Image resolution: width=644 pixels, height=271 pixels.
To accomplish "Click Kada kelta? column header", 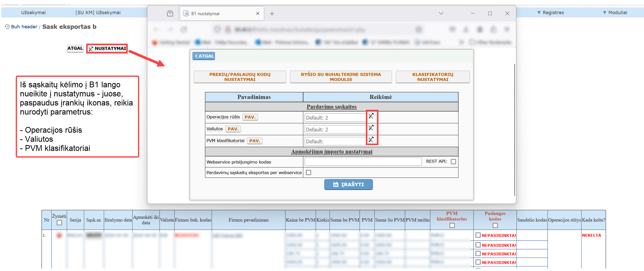I will (x=593, y=220).
